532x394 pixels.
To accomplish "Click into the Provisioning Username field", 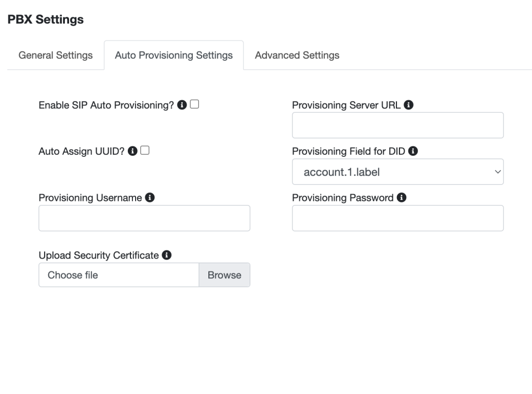I will (144, 218).
